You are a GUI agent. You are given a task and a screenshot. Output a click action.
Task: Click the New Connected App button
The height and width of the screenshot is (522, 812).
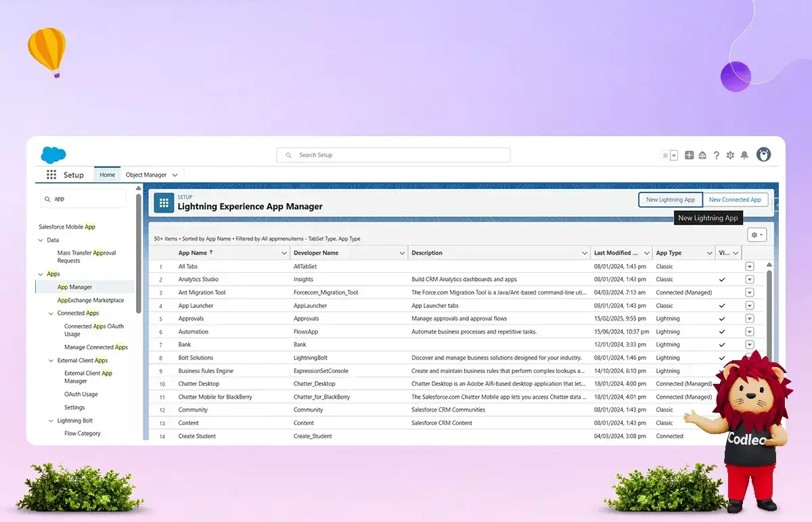[735, 200]
